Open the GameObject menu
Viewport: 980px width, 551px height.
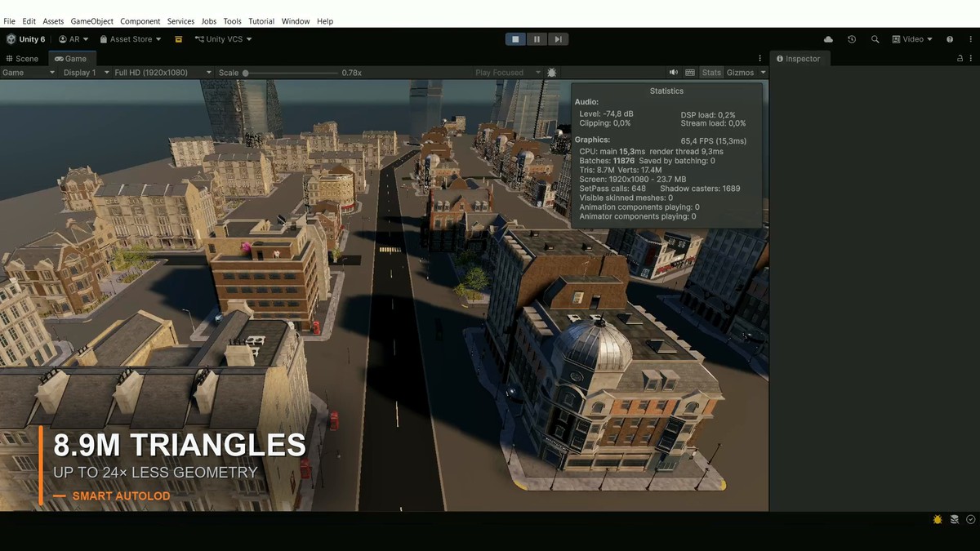[91, 21]
